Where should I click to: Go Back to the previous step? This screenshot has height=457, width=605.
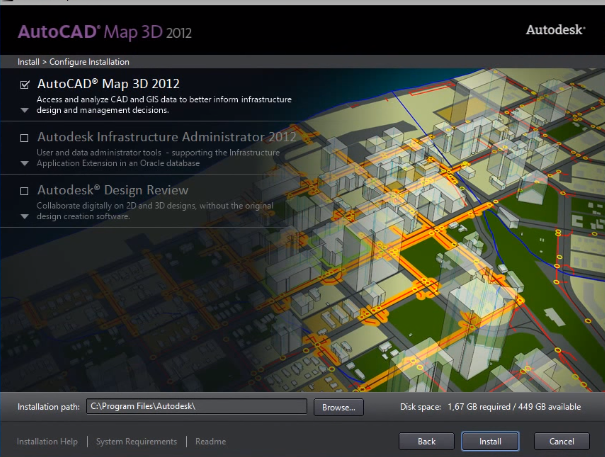(426, 441)
